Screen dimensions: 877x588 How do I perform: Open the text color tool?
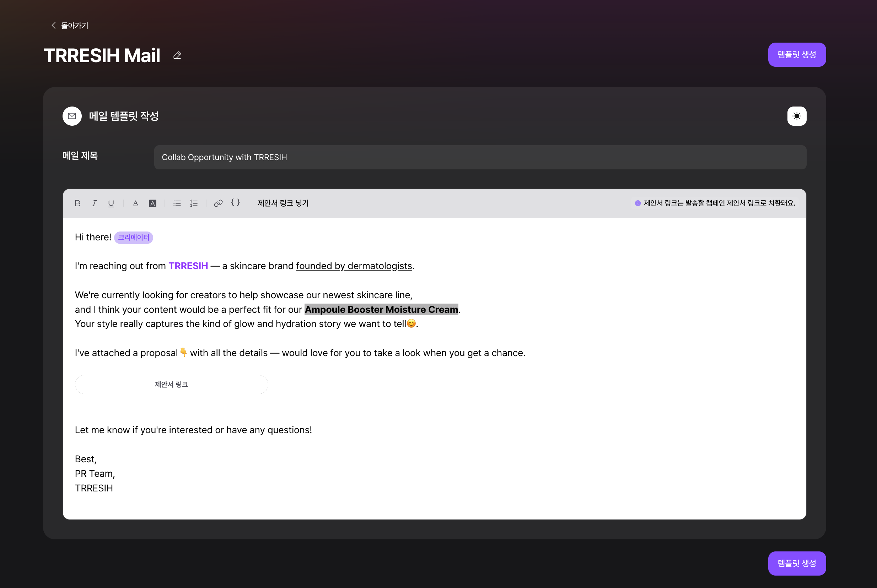(x=135, y=203)
